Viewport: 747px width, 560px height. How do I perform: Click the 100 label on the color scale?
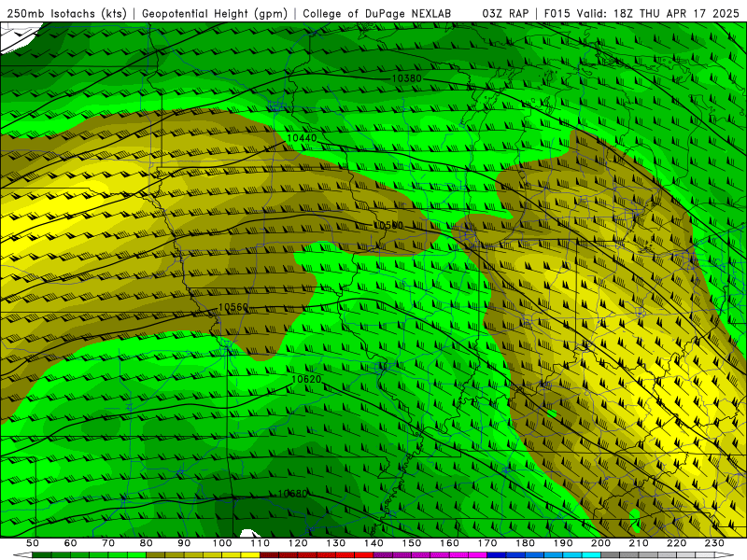click(221, 543)
